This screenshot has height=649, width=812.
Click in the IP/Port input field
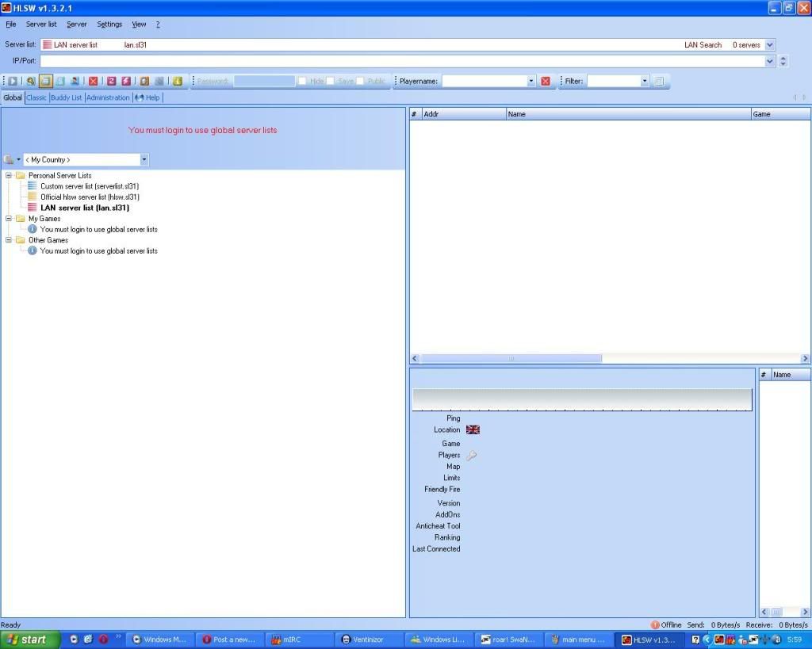click(400, 61)
